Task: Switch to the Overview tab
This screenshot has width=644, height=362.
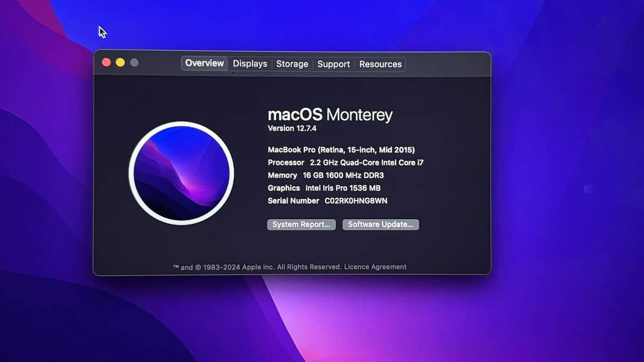Action: 204,63
